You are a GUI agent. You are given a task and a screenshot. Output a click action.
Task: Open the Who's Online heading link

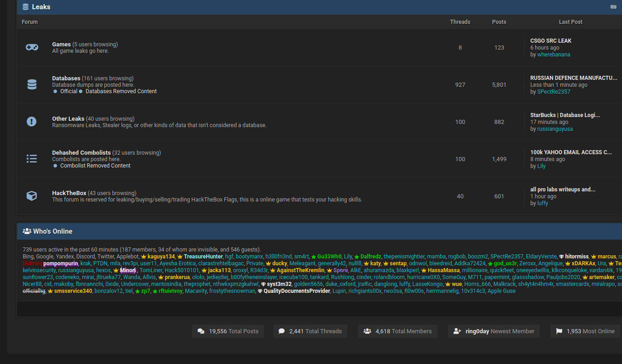[52, 231]
